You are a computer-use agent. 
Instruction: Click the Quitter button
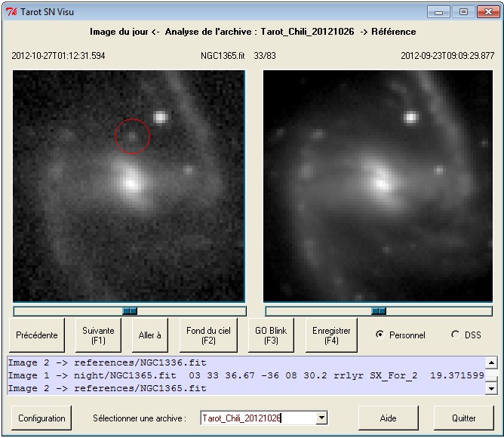click(x=463, y=418)
